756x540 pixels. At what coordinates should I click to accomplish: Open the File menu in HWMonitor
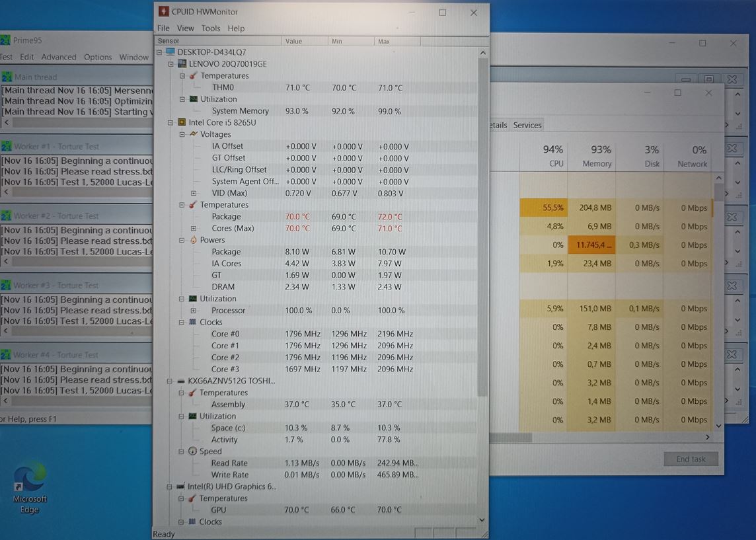(x=163, y=28)
